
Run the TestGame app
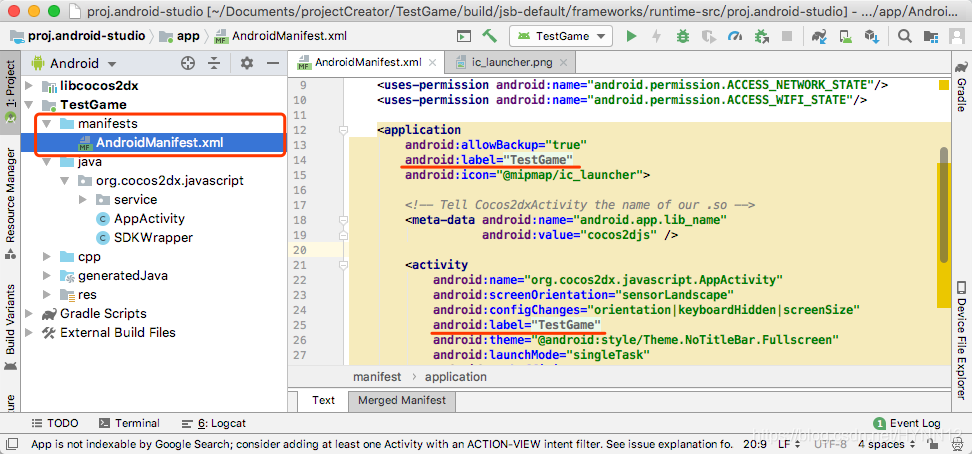pos(631,36)
